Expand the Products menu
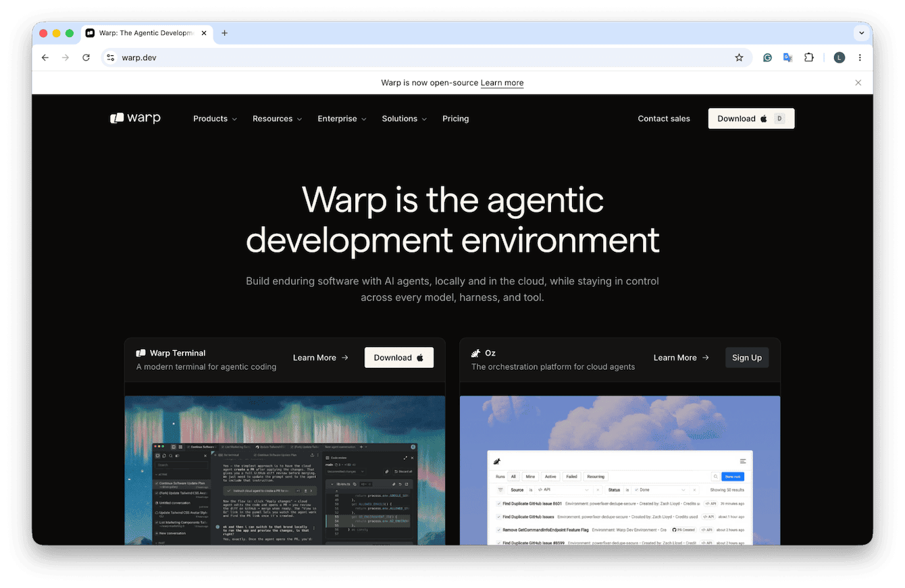The height and width of the screenshot is (588, 905). pyautogui.click(x=215, y=118)
